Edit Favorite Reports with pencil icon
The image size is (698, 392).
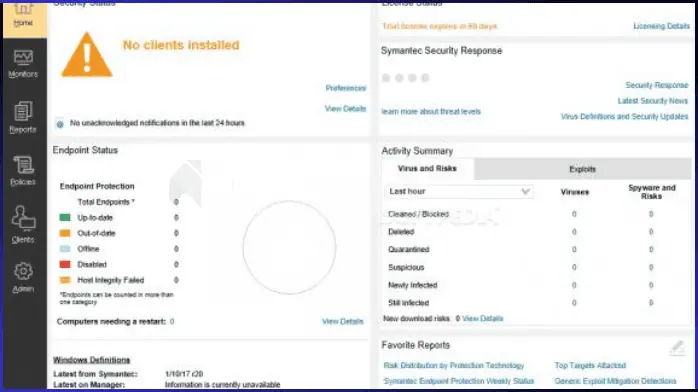click(x=678, y=348)
